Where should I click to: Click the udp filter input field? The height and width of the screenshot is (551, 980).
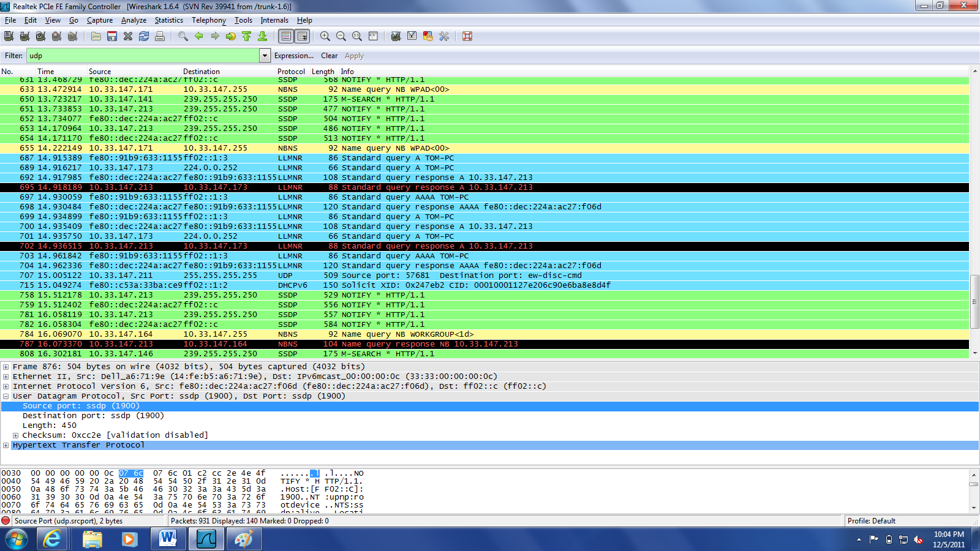(143, 56)
